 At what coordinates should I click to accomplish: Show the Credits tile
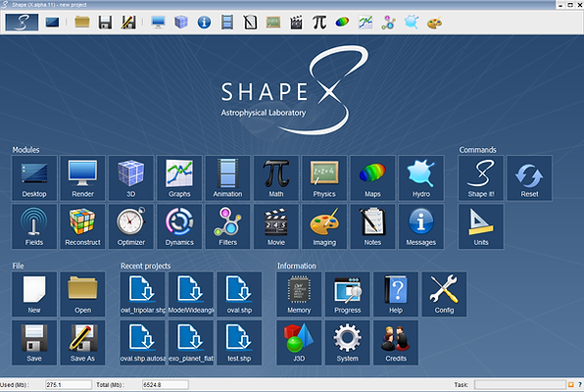[396, 343]
